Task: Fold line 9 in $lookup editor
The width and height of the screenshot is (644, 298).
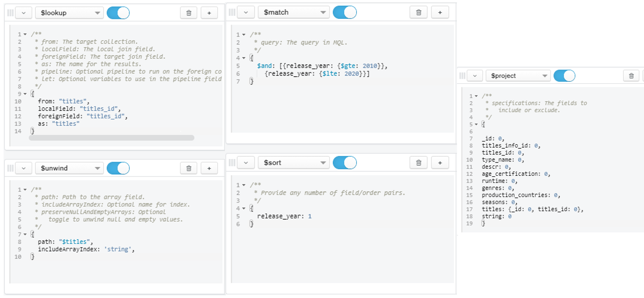Action: pos(26,94)
